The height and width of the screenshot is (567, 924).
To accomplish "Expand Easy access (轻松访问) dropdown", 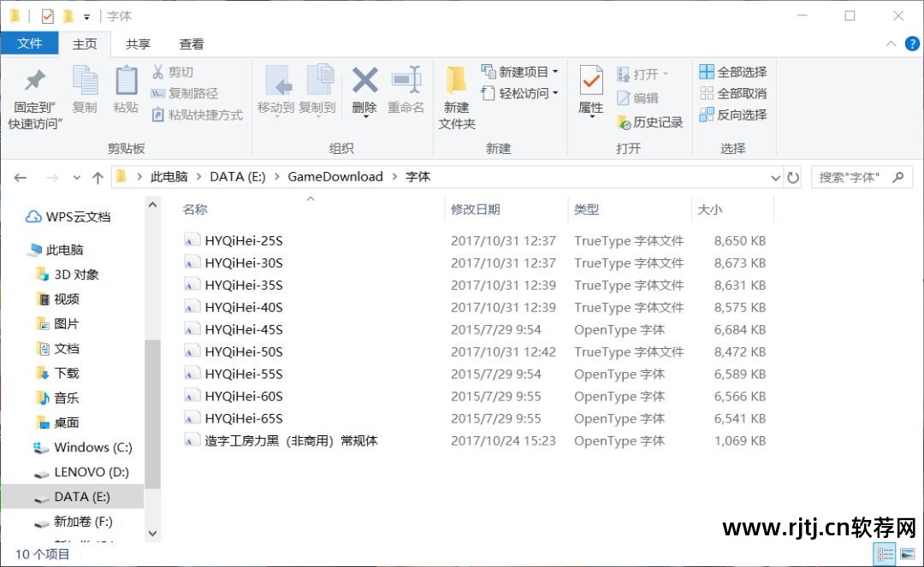I will [x=555, y=93].
